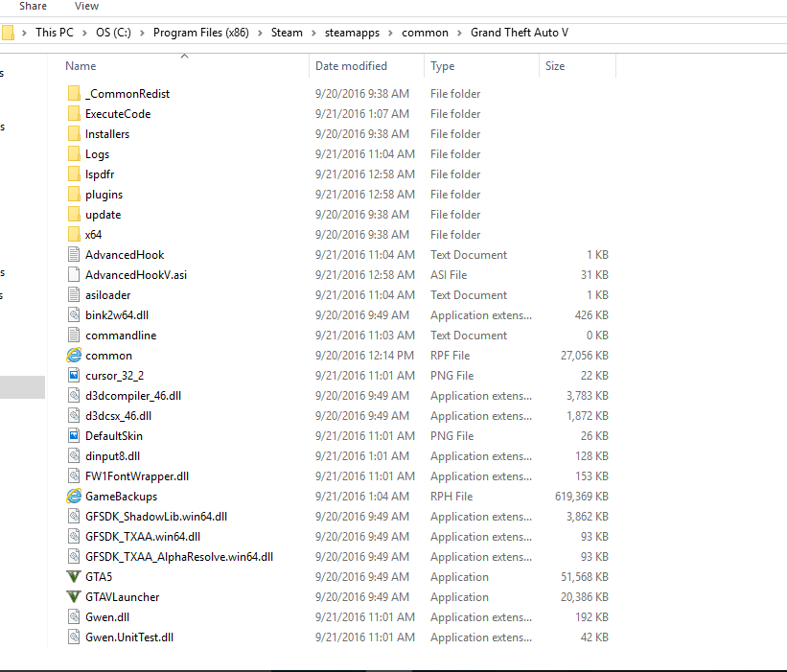Select GFSDK_TXAA.win64.dll file name
The image size is (787, 672).
click(x=143, y=537)
